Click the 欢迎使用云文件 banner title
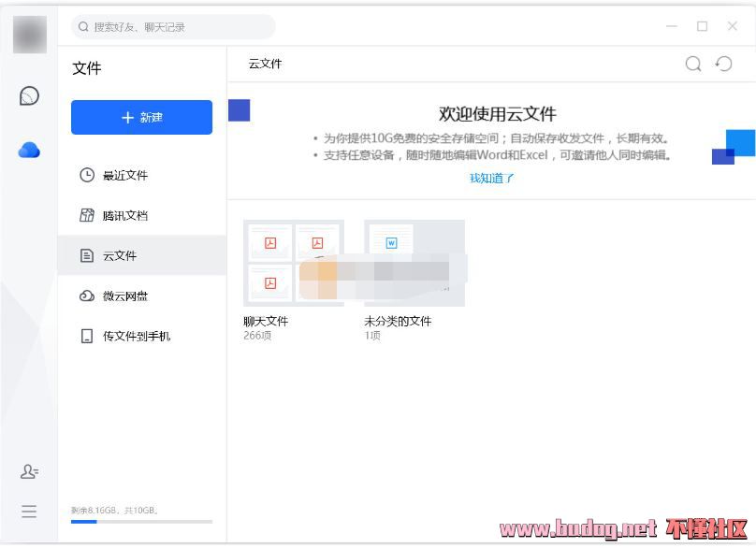The image size is (756, 548). (497, 114)
